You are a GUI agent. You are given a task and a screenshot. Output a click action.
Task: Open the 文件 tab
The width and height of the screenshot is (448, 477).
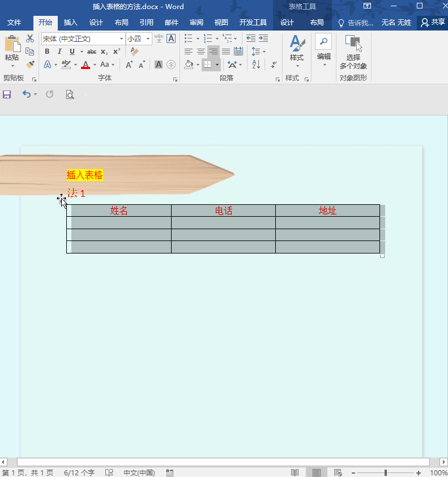pos(14,23)
